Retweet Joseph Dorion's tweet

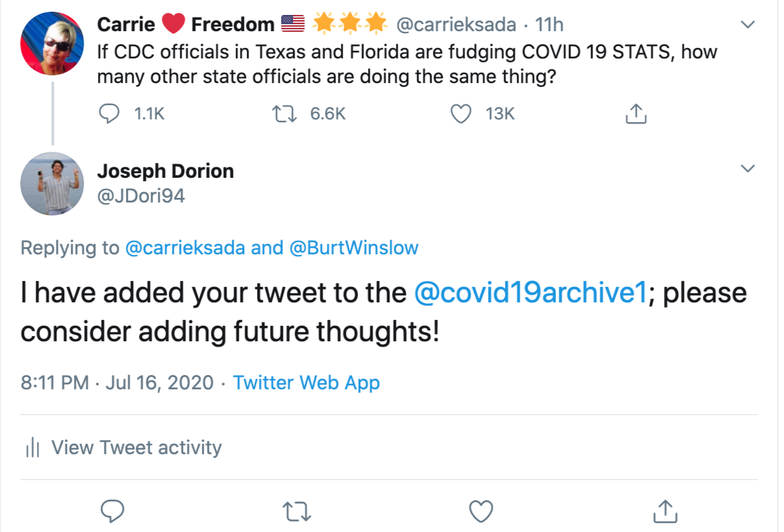coord(298,511)
